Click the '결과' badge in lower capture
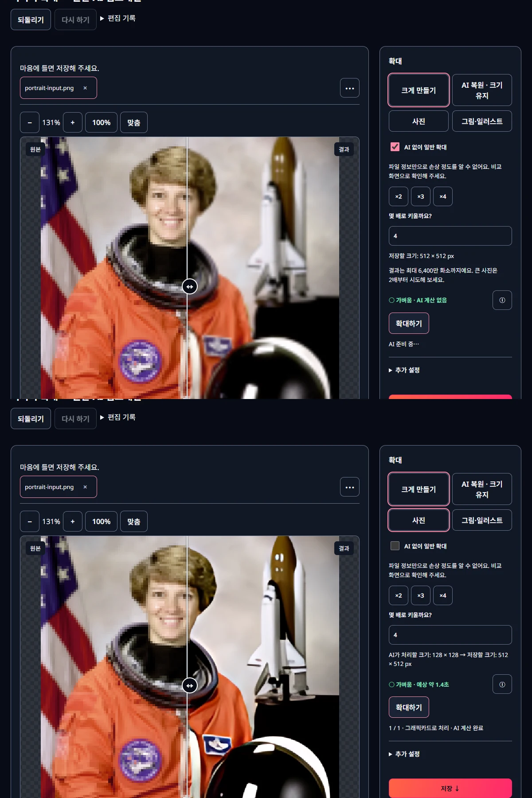Image resolution: width=532 pixels, height=798 pixels. [x=344, y=548]
